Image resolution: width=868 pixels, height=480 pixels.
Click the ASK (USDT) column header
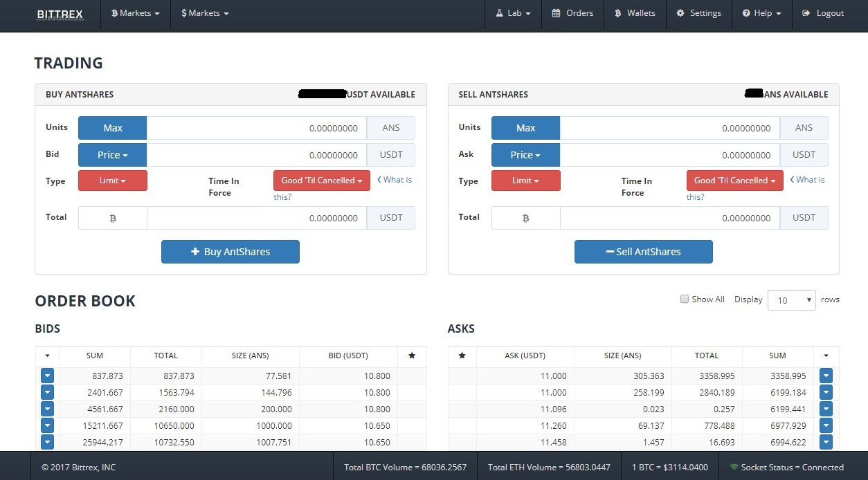click(525, 356)
